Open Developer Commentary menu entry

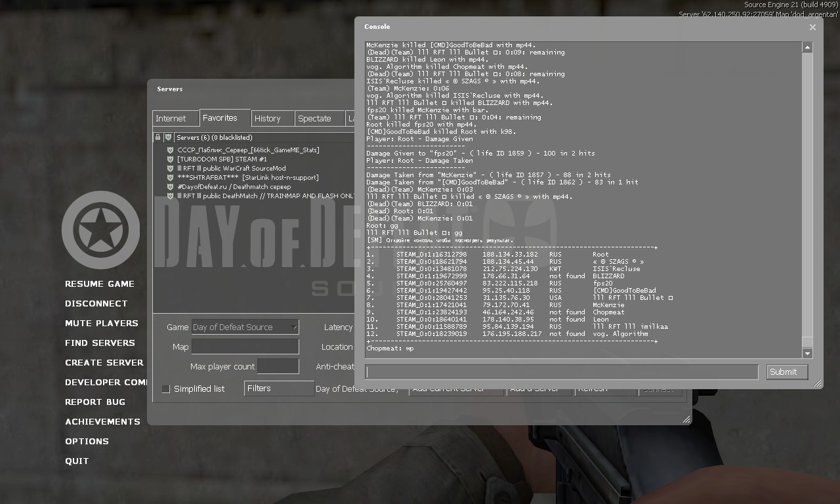pos(106,382)
